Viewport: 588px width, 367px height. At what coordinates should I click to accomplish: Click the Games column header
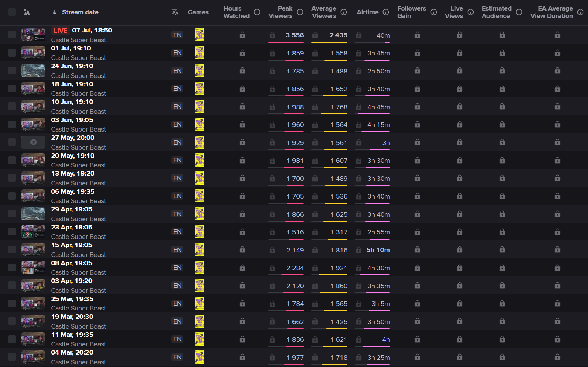pyautogui.click(x=198, y=12)
